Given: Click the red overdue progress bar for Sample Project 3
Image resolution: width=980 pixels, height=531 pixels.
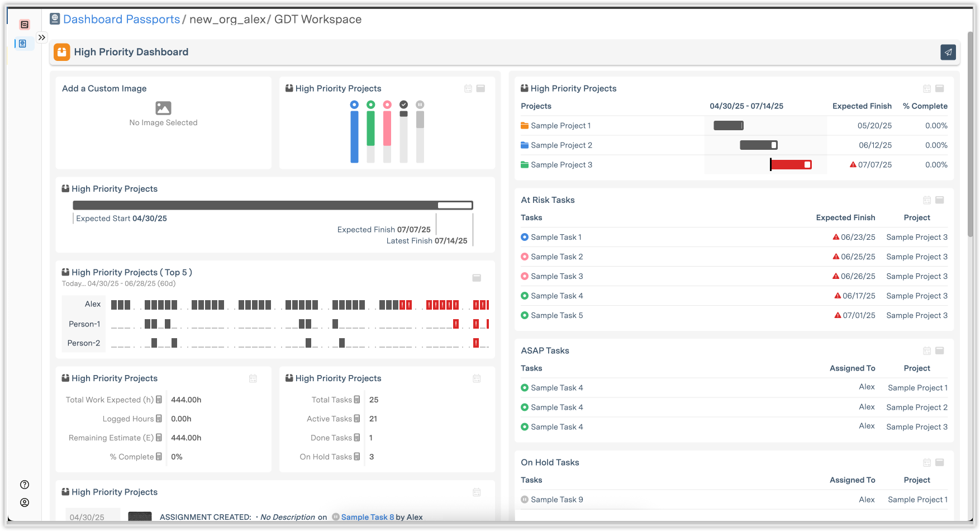Looking at the screenshot, I should (789, 164).
